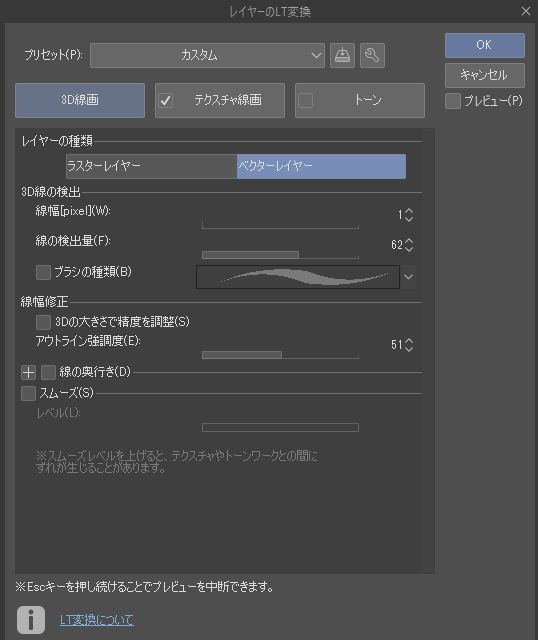The width and height of the screenshot is (538, 640).
Task: Open the brush type dropdown arrow
Action: 408,277
